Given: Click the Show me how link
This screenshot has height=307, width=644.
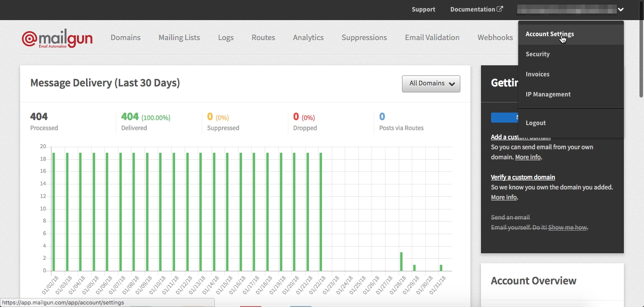Looking at the screenshot, I should tap(568, 227).
